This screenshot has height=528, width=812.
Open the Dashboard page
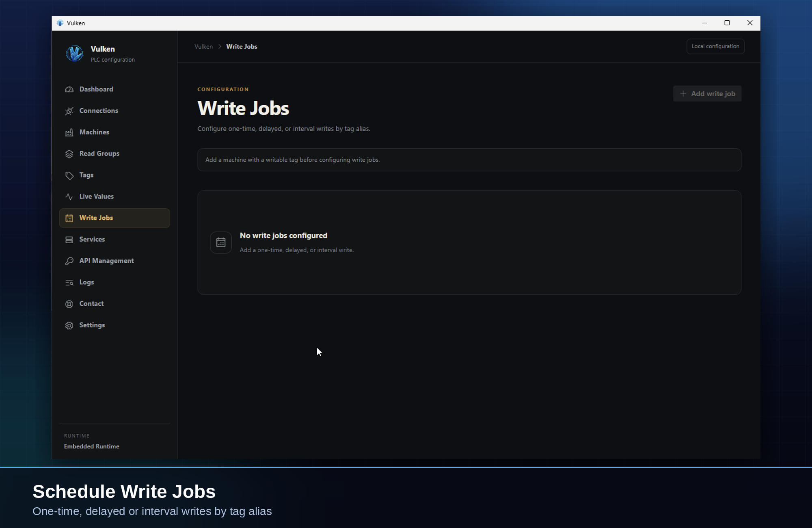[114, 89]
